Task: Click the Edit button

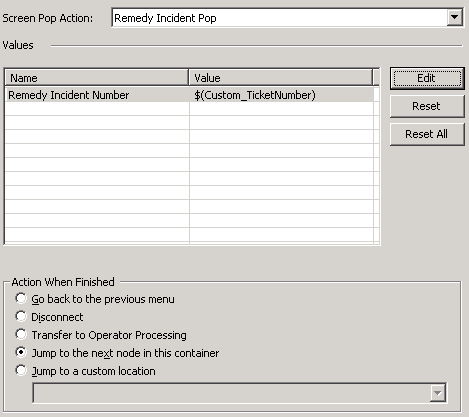Action: (x=427, y=78)
